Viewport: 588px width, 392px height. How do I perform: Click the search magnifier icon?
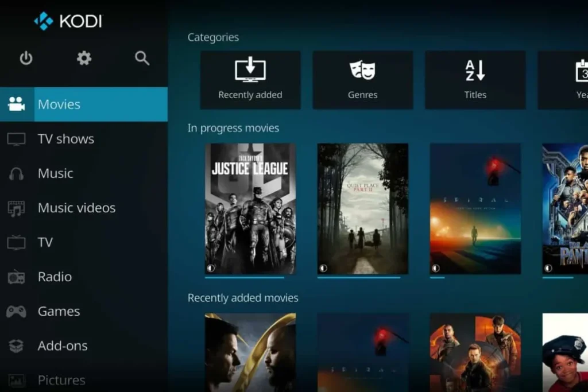coord(142,58)
